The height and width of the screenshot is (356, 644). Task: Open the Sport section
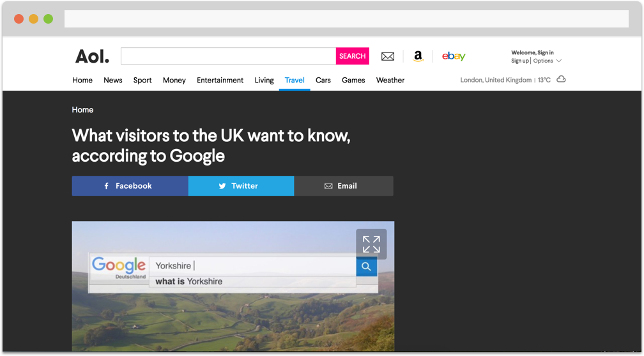(x=142, y=80)
